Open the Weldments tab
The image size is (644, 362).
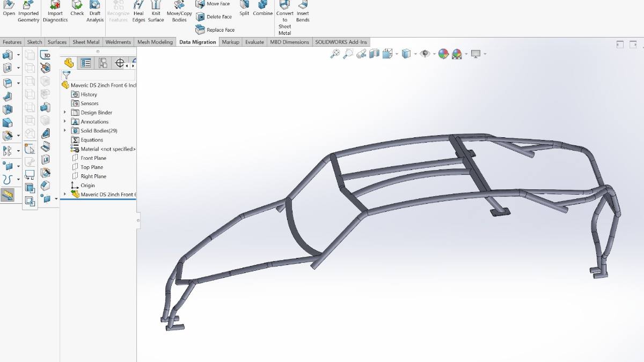(118, 42)
